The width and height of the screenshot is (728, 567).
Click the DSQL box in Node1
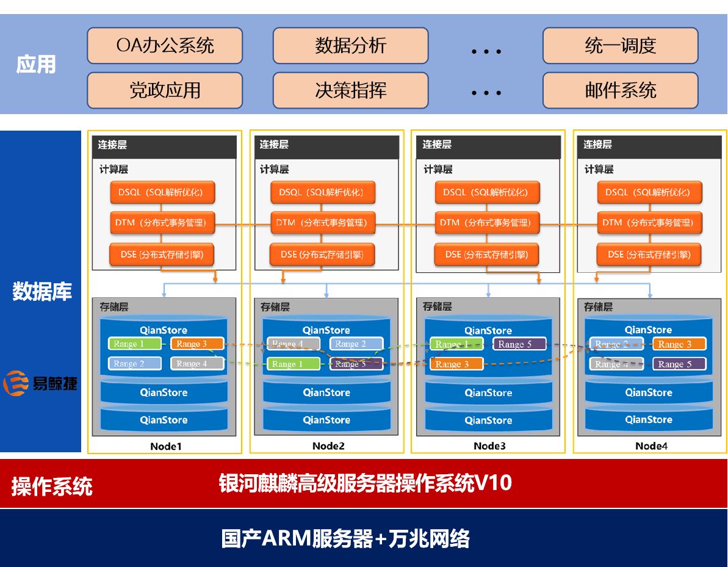pyautogui.click(x=162, y=192)
